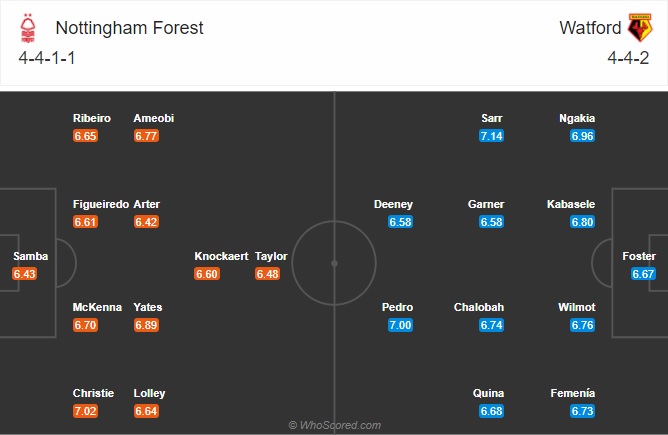Click Ameobi's 6.77 rating badge
Image resolution: width=668 pixels, height=435 pixels.
(x=146, y=136)
